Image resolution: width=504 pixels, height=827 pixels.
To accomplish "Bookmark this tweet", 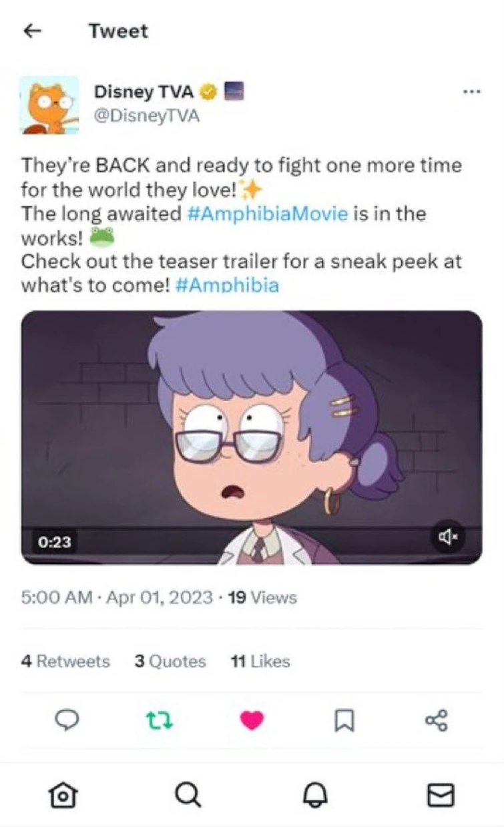I will (x=344, y=720).
